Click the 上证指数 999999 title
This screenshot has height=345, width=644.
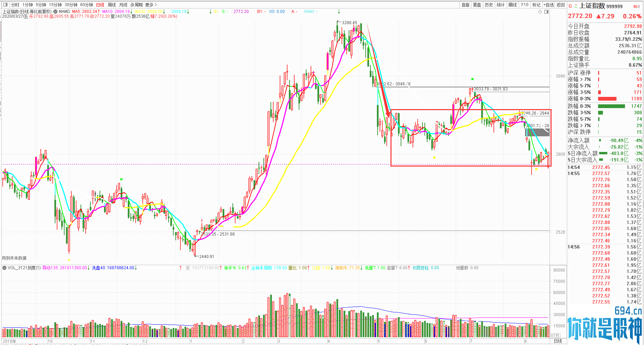(601, 6)
